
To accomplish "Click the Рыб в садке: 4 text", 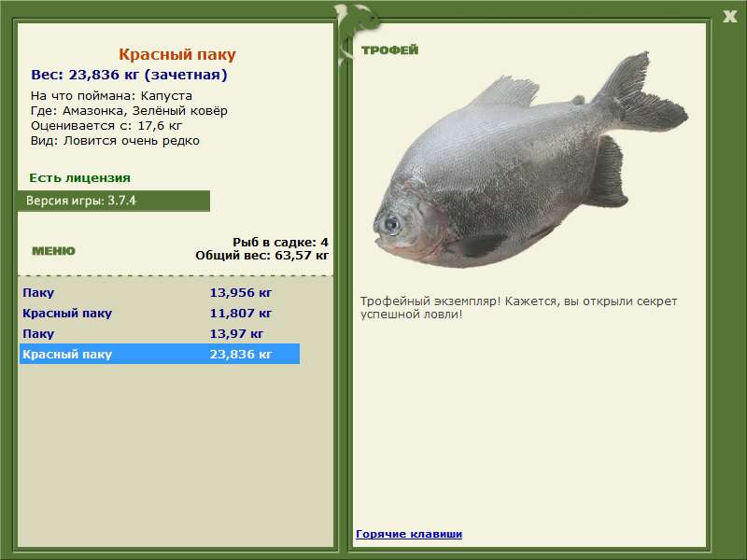I will 281,242.
